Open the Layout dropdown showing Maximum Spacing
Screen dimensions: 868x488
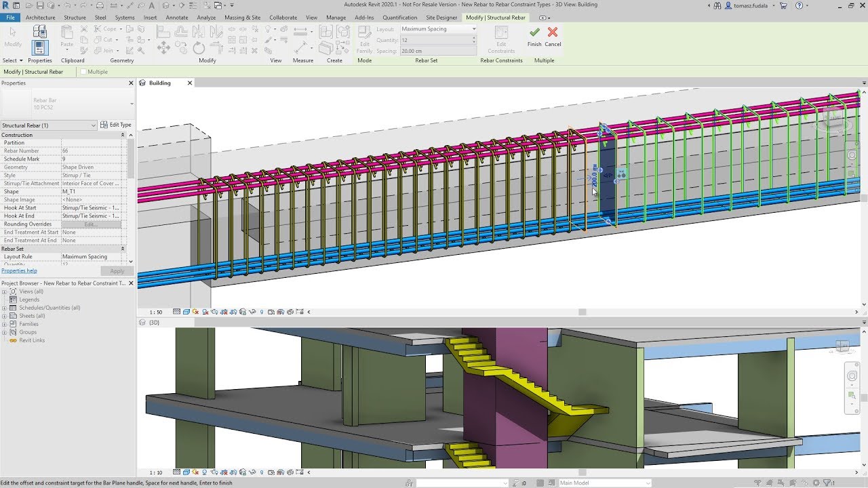pos(474,28)
